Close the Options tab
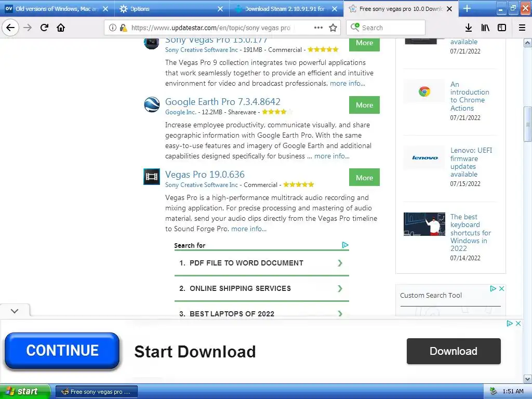This screenshot has height=399, width=532. (220, 9)
